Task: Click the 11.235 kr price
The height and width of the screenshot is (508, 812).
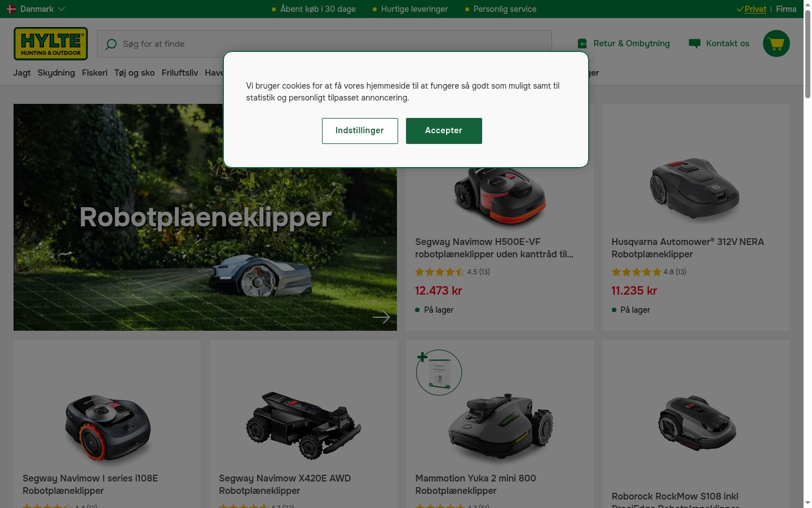Action: [x=634, y=291]
